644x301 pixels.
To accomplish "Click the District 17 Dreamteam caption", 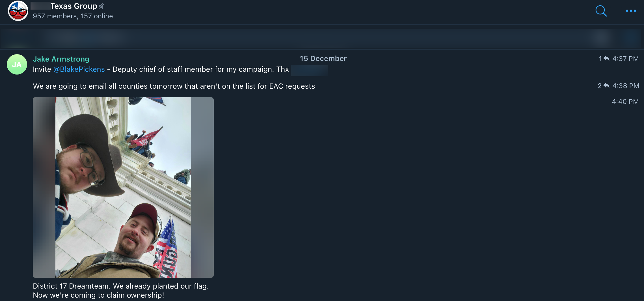I will click(x=121, y=291).
